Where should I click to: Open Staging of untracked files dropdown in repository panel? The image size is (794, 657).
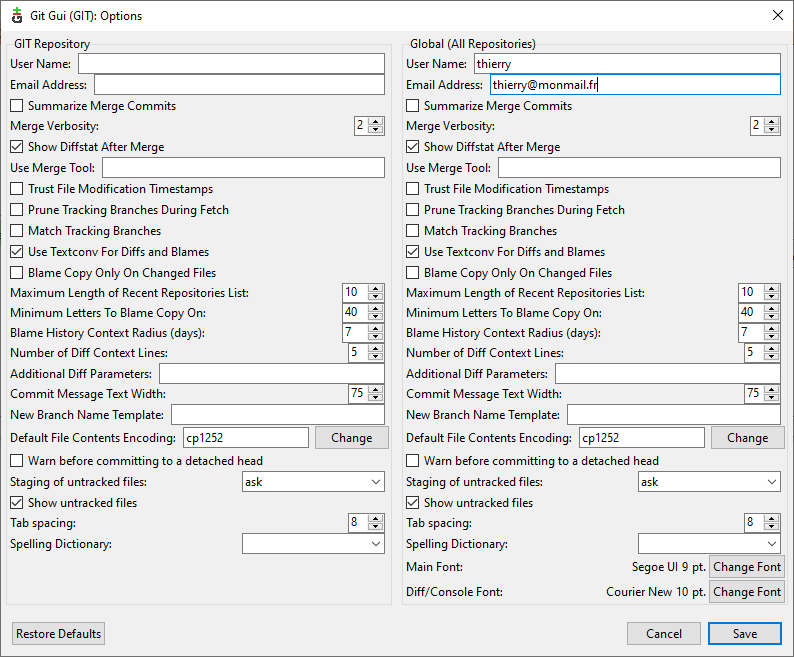click(313, 482)
